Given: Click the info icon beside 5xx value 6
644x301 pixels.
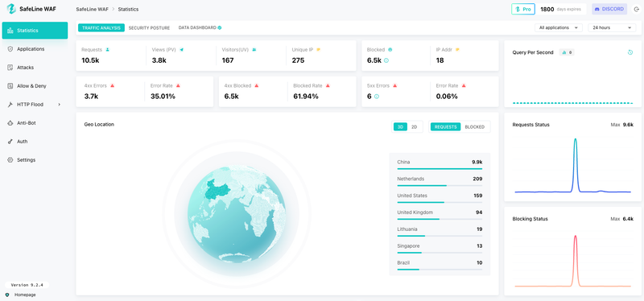Looking at the screenshot, I should tap(376, 97).
